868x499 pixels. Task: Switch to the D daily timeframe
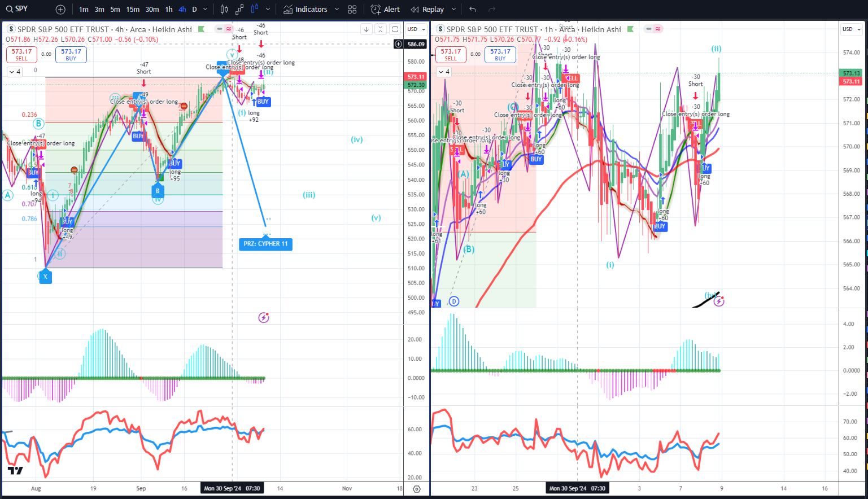click(x=194, y=10)
